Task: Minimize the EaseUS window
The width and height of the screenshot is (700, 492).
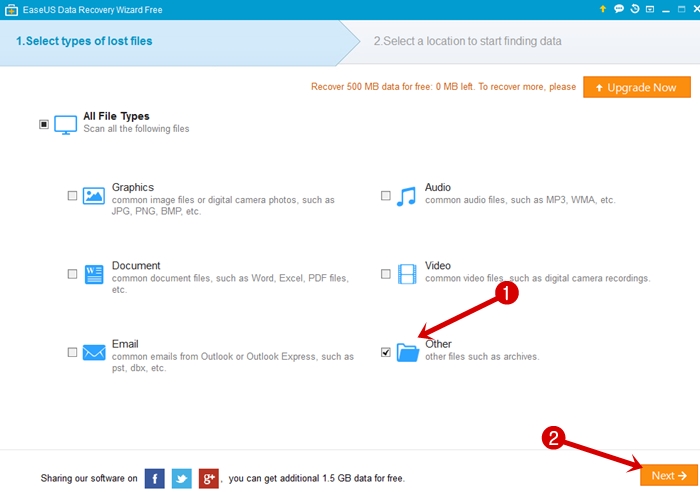Action: [666, 9]
